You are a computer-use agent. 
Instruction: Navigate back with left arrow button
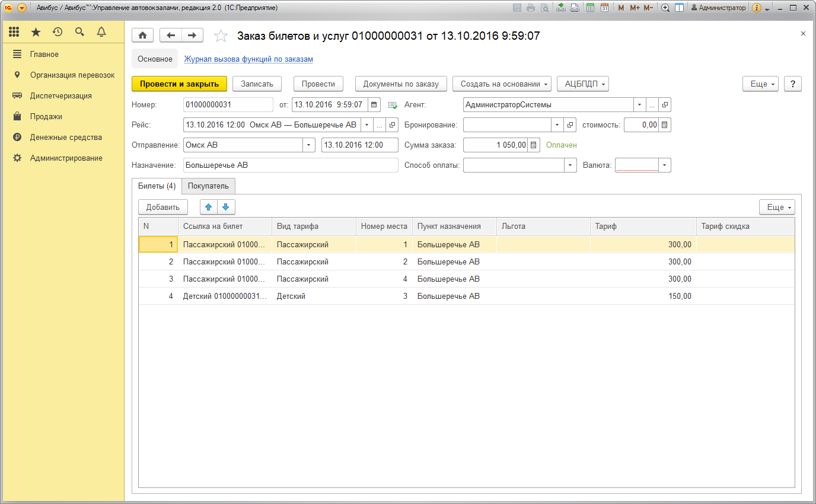pyautogui.click(x=171, y=36)
